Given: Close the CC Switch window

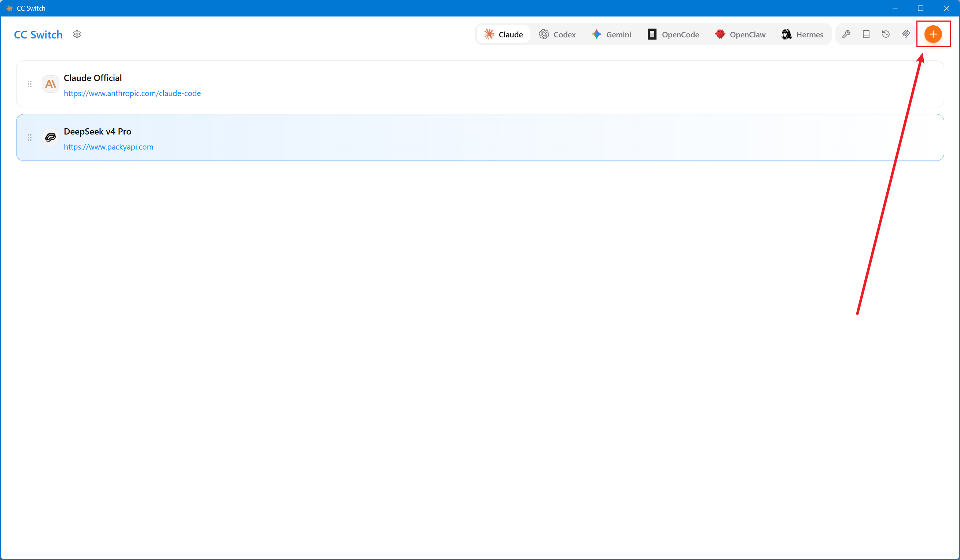Looking at the screenshot, I should coord(946,8).
